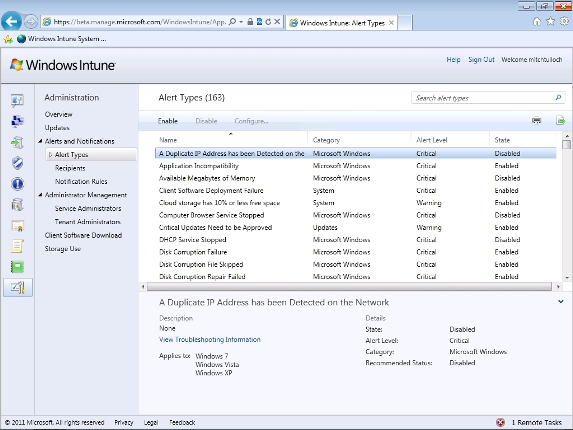
Task: Open the Windows Intune System favorites link
Action: coord(62,39)
